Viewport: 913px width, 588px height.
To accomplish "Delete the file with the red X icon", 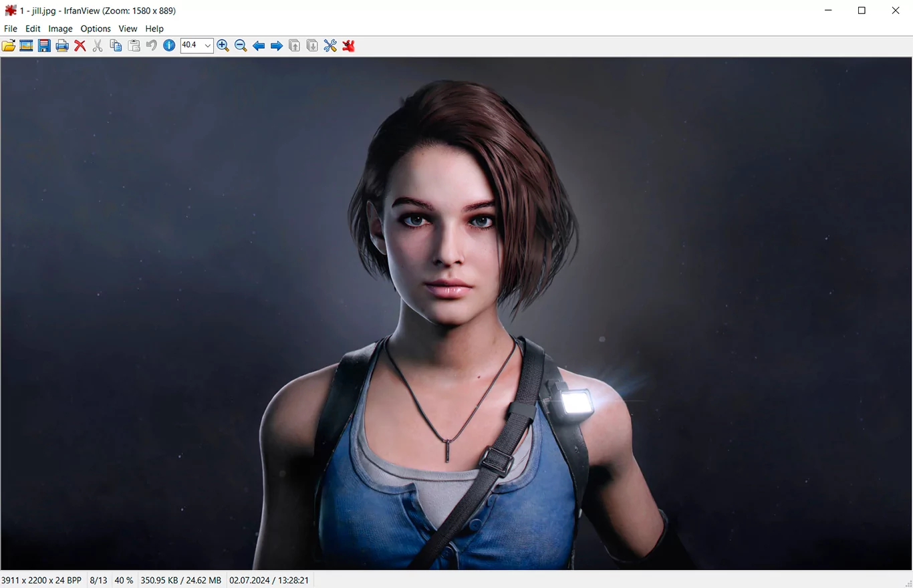I will click(x=80, y=45).
